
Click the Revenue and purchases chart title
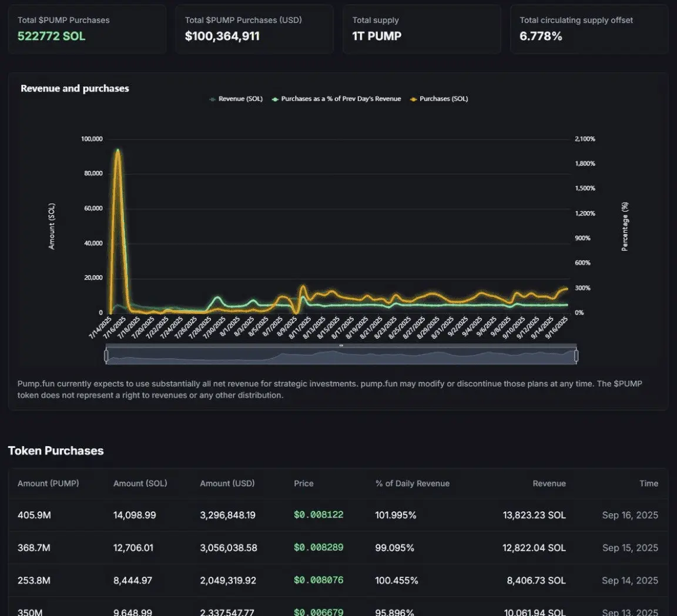75,89
